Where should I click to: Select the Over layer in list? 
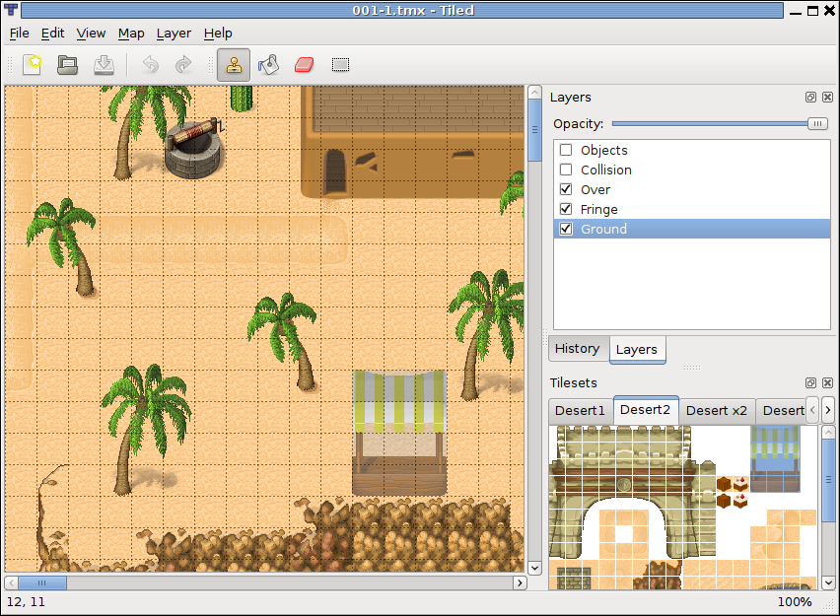coord(595,189)
